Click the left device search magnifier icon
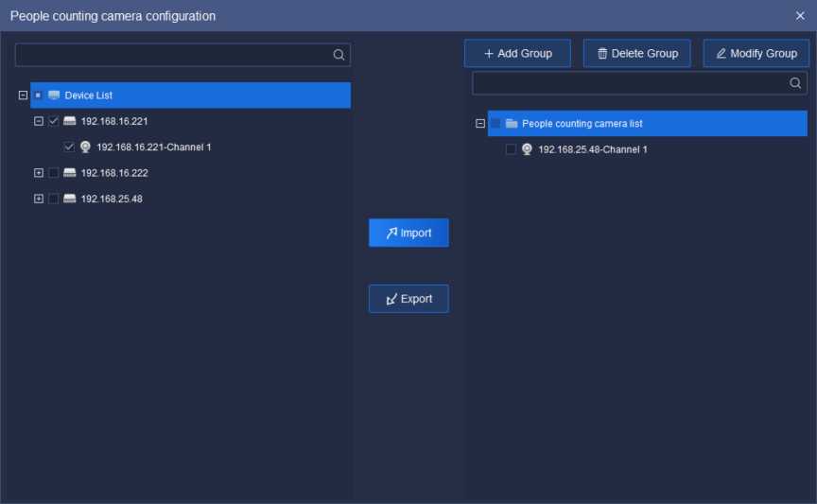Image resolution: width=817 pixels, height=504 pixels. 339,55
